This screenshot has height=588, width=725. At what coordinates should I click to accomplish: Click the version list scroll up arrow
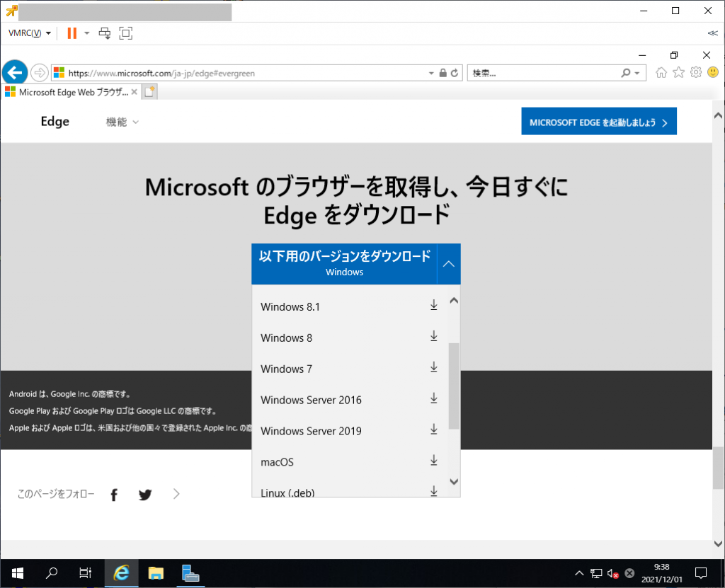454,301
